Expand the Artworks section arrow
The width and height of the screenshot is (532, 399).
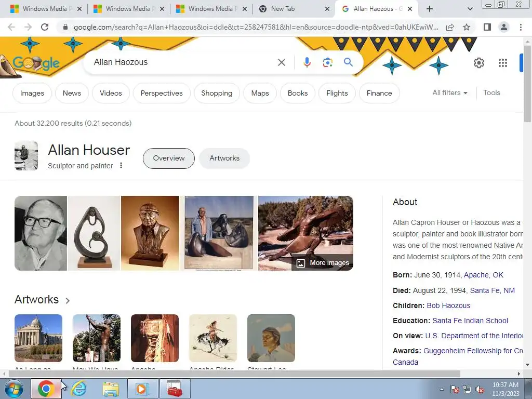point(68,301)
